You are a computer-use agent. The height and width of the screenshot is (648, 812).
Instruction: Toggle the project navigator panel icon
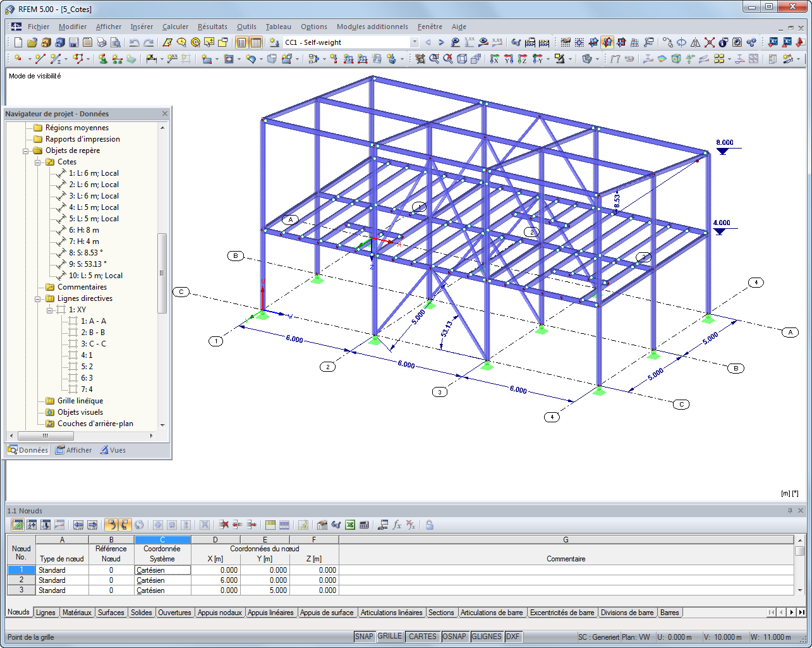coord(241,42)
